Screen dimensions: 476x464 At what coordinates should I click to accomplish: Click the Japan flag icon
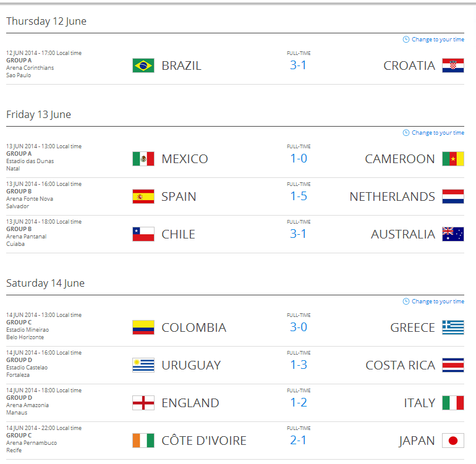coord(453,441)
